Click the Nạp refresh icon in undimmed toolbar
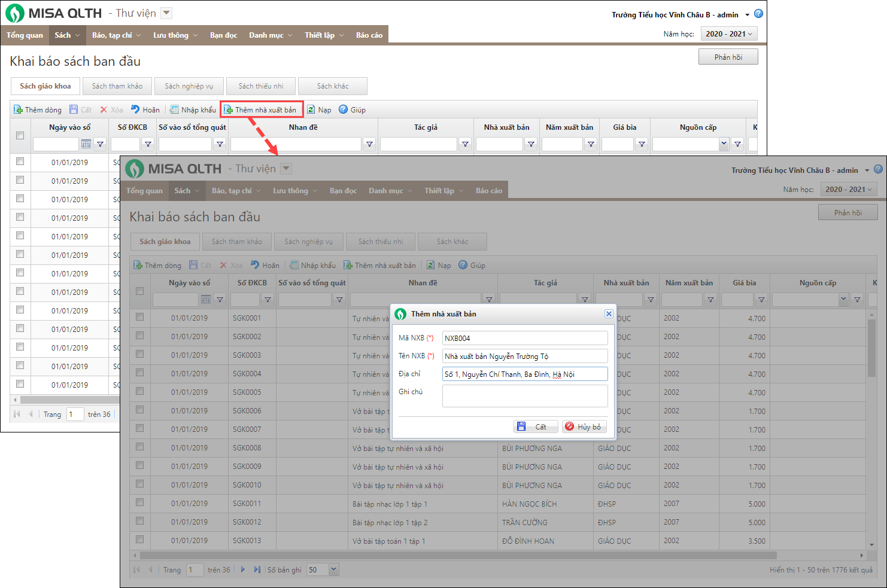Viewport: 887px width, 588px height. coord(311,109)
